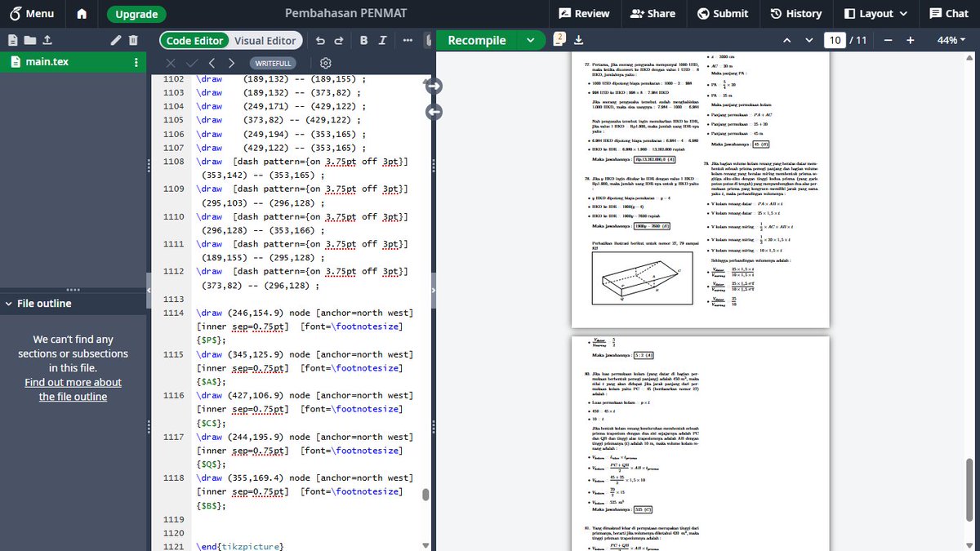980x551 pixels.
Task: Open the Chat panel
Action: 949,13
